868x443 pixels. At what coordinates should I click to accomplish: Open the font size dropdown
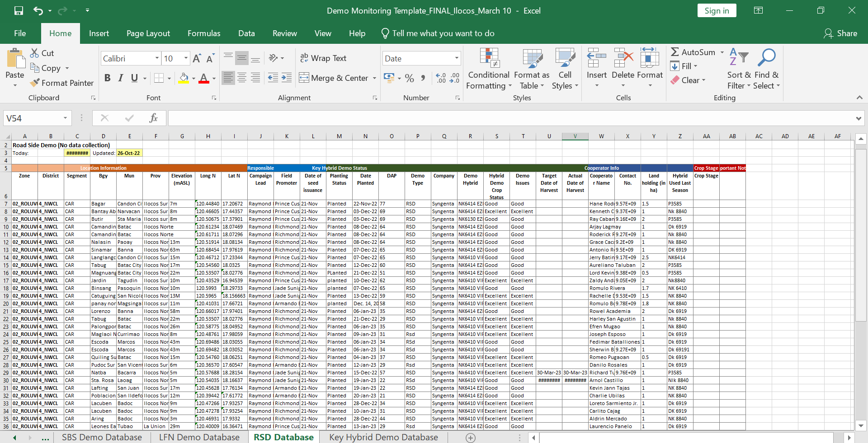186,58
